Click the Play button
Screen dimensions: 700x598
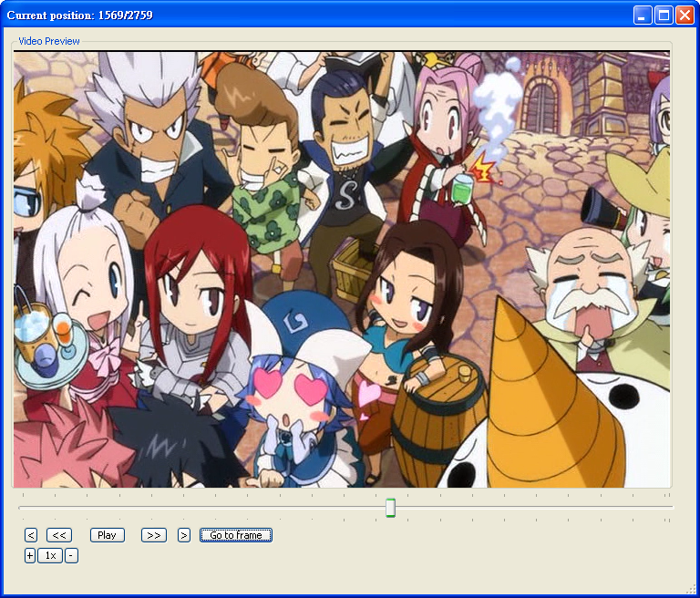(108, 535)
